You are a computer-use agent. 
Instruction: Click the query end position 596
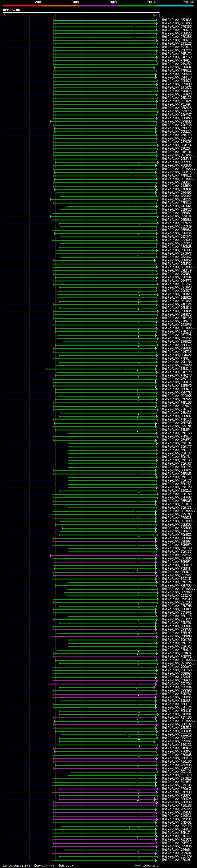[x=155, y=15]
